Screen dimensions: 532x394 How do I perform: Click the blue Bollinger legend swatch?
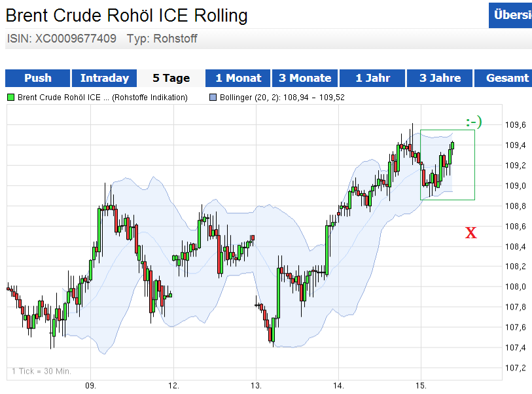coord(213,98)
